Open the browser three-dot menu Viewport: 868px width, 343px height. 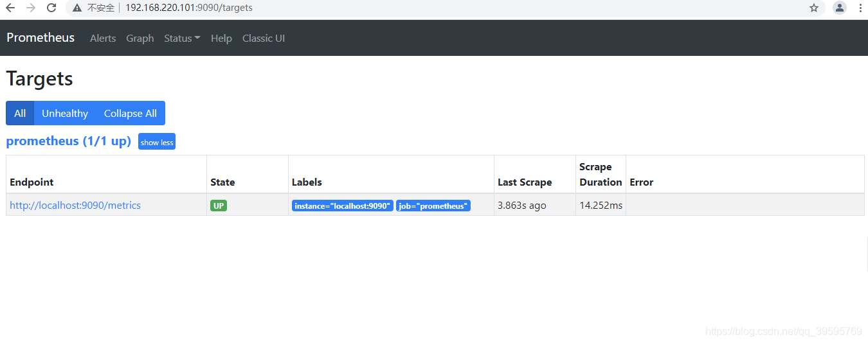[860, 8]
